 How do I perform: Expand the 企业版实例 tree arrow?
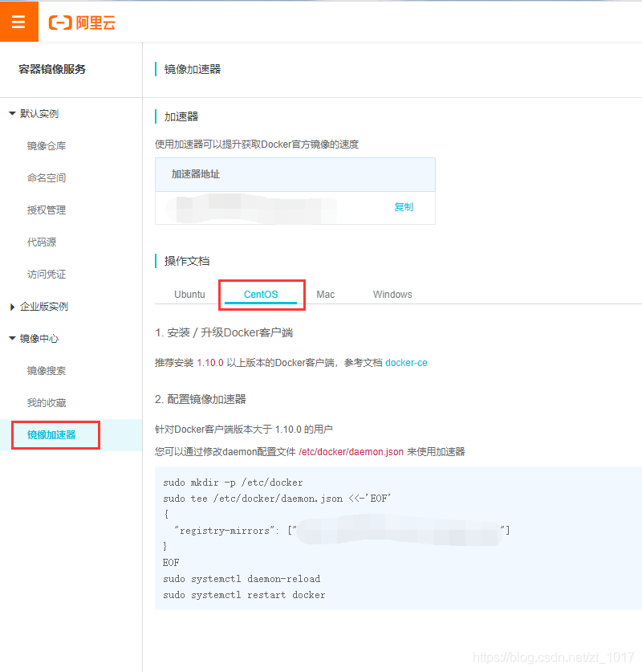(12, 307)
